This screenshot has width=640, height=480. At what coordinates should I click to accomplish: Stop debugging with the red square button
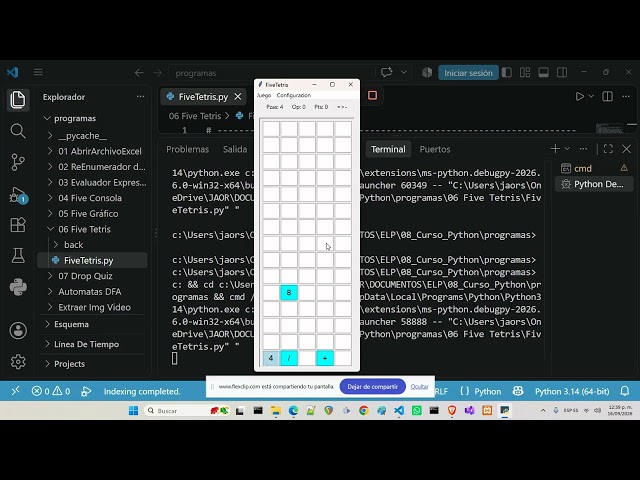(372, 96)
